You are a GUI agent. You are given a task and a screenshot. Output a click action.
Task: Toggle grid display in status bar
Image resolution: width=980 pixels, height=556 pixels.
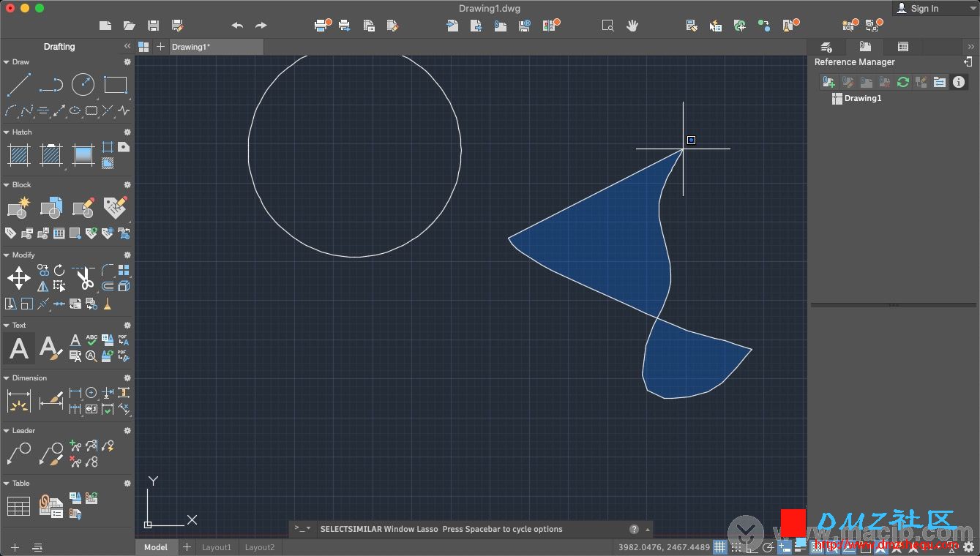pos(720,547)
